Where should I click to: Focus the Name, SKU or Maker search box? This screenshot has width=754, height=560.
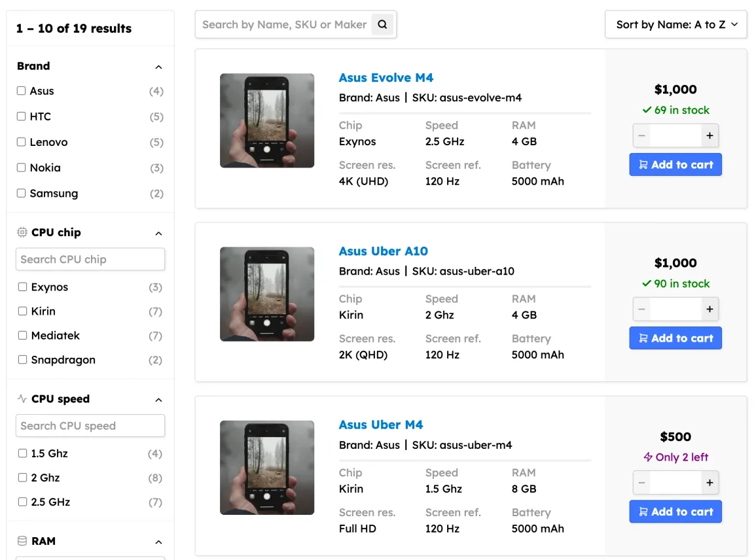tap(284, 25)
